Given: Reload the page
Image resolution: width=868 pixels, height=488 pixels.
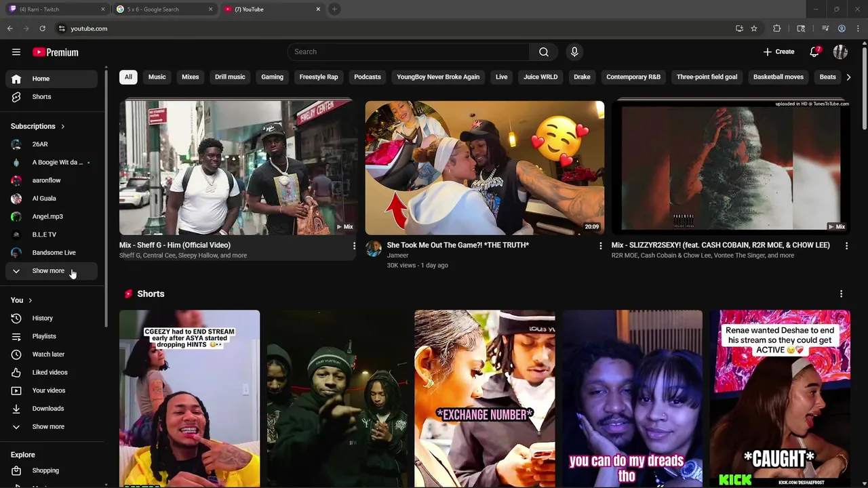Looking at the screenshot, I should click(42, 28).
